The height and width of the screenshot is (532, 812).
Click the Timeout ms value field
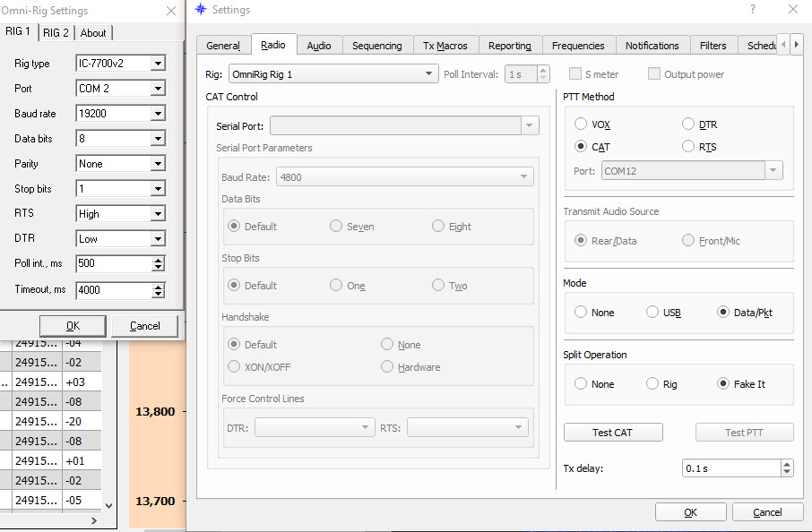click(x=114, y=290)
